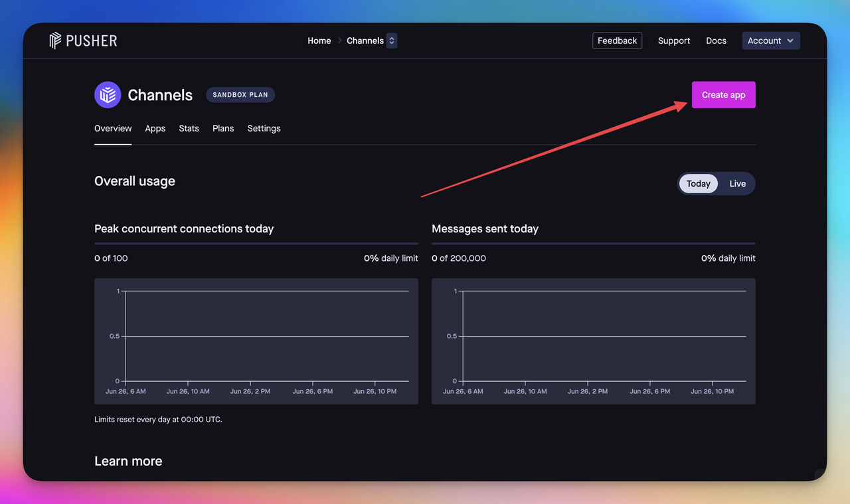Click the purple Channels product icon
The height and width of the screenshot is (504, 850).
pyautogui.click(x=108, y=95)
